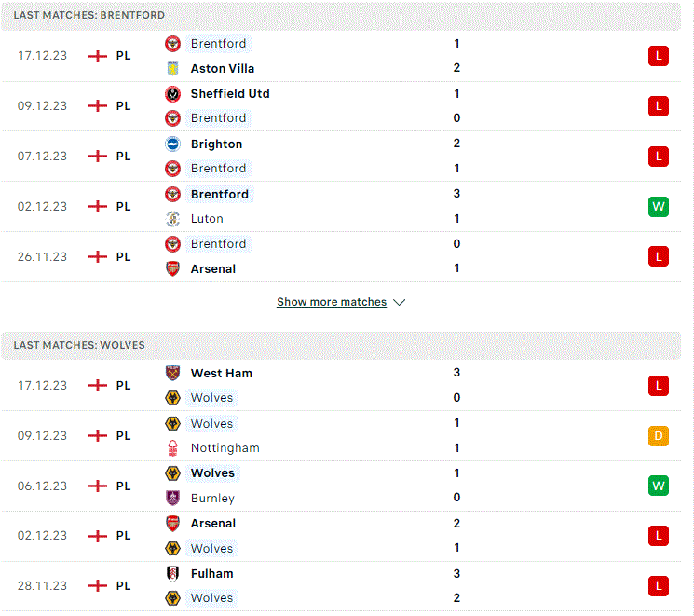694x616 pixels.
Task: Click the chevron next to Show more matches
Action: 400,303
